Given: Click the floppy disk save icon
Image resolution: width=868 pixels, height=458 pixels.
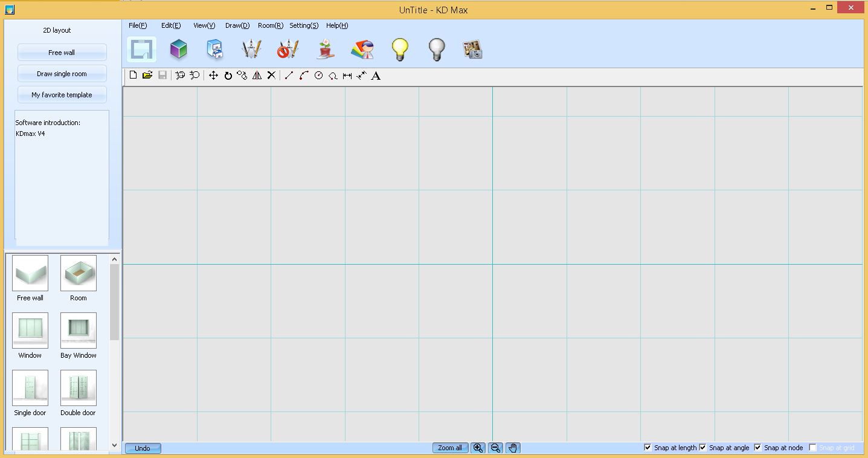Looking at the screenshot, I should coord(162,76).
